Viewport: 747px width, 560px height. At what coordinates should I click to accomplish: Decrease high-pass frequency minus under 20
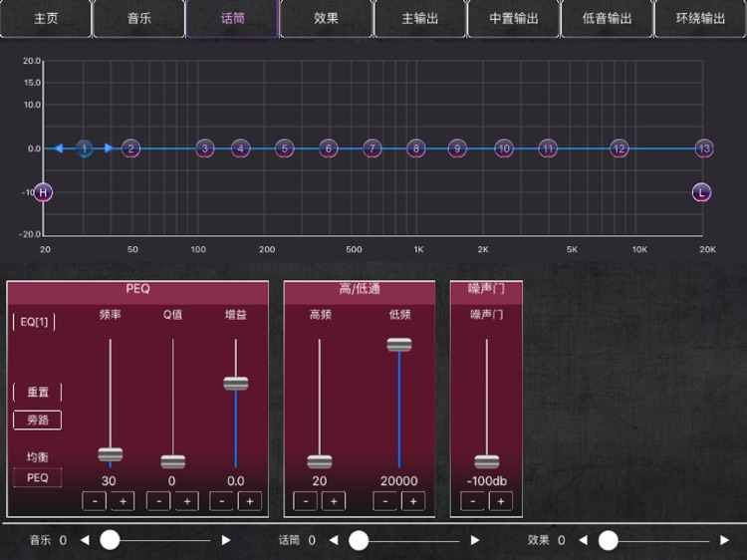306,501
